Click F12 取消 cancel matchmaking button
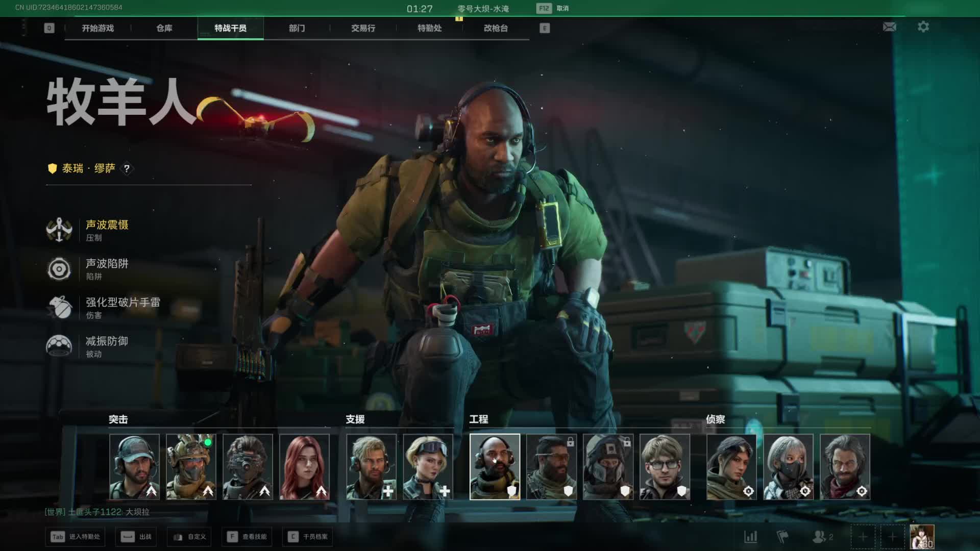 (x=553, y=8)
